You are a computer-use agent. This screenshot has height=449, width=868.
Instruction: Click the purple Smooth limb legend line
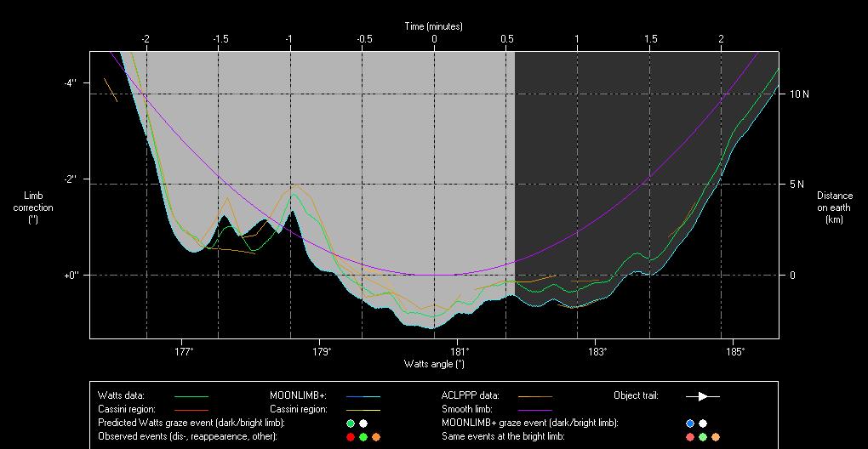pos(534,410)
